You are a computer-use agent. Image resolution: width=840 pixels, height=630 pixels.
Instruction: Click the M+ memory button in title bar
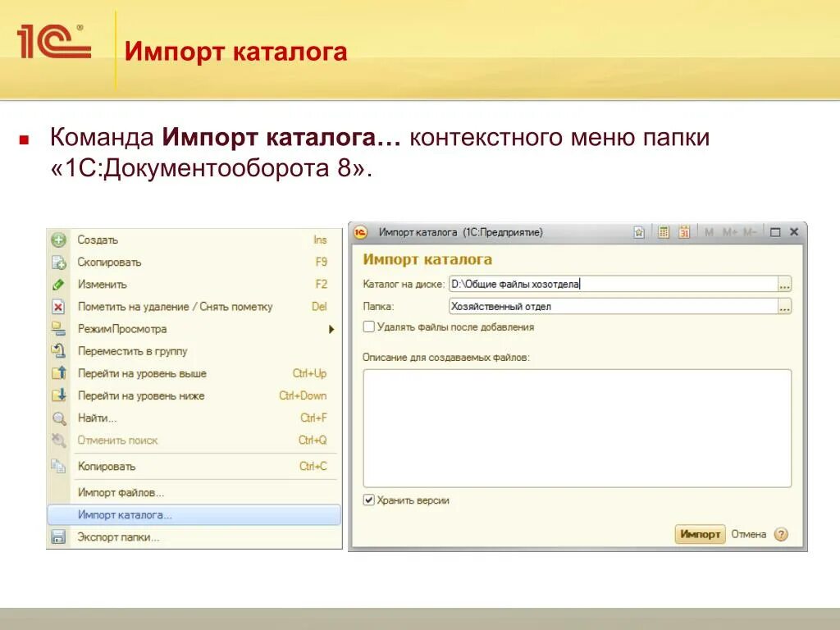point(729,232)
